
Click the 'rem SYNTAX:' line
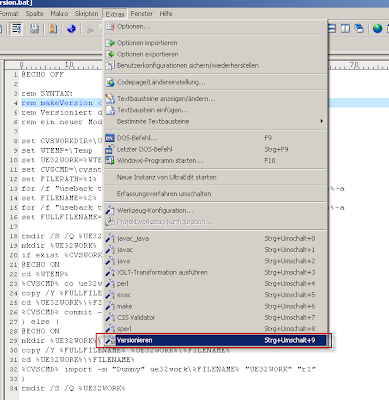click(x=47, y=93)
